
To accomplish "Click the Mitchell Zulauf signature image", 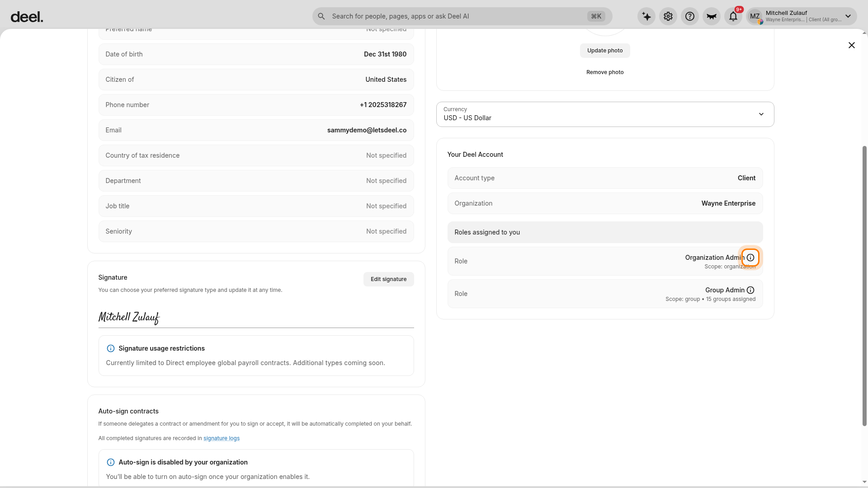I will [129, 318].
